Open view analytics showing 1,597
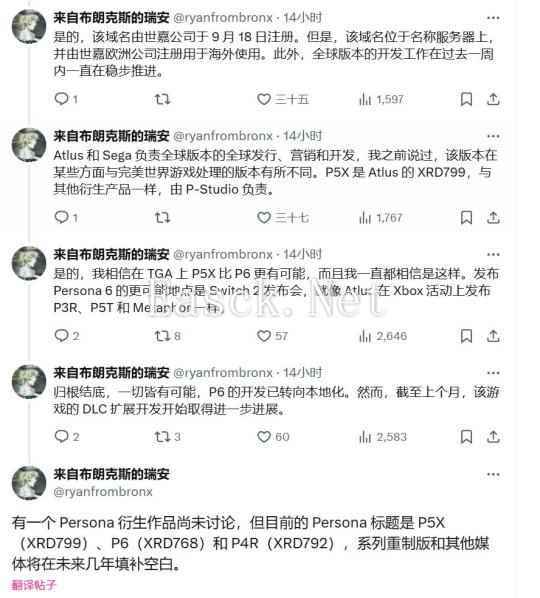540x598 pixels. pyautogui.click(x=381, y=100)
